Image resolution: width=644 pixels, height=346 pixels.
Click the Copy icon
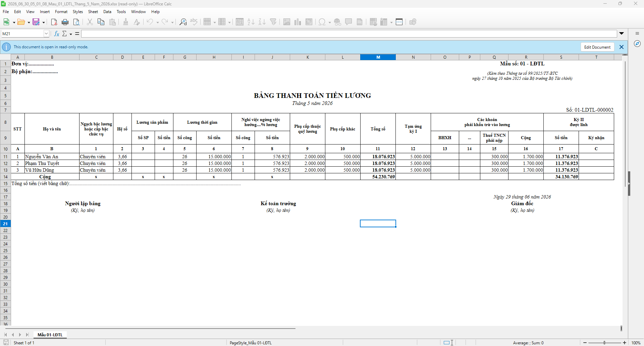pos(101,22)
